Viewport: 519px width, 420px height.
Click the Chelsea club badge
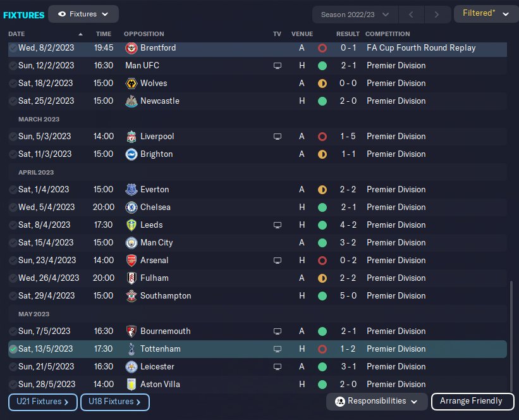click(x=132, y=207)
